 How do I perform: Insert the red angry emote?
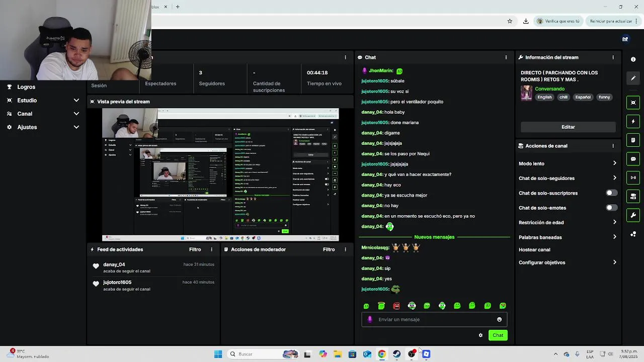396,306
